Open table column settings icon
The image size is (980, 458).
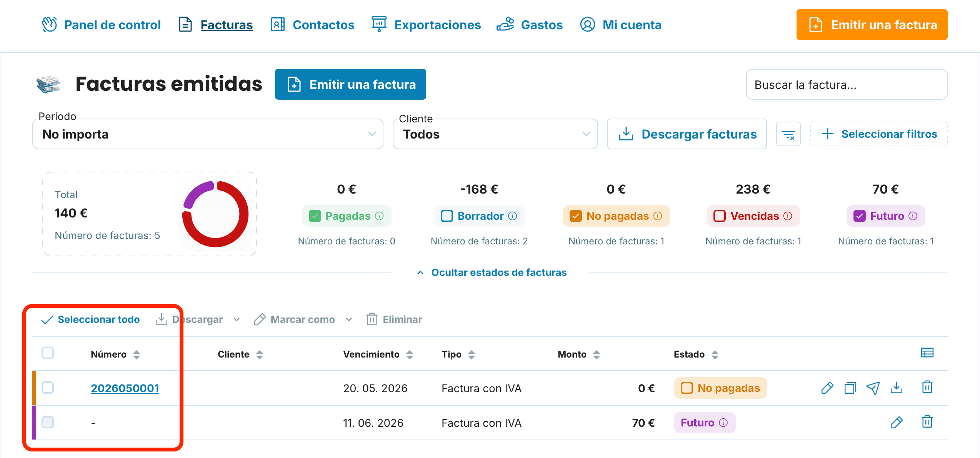point(927,353)
